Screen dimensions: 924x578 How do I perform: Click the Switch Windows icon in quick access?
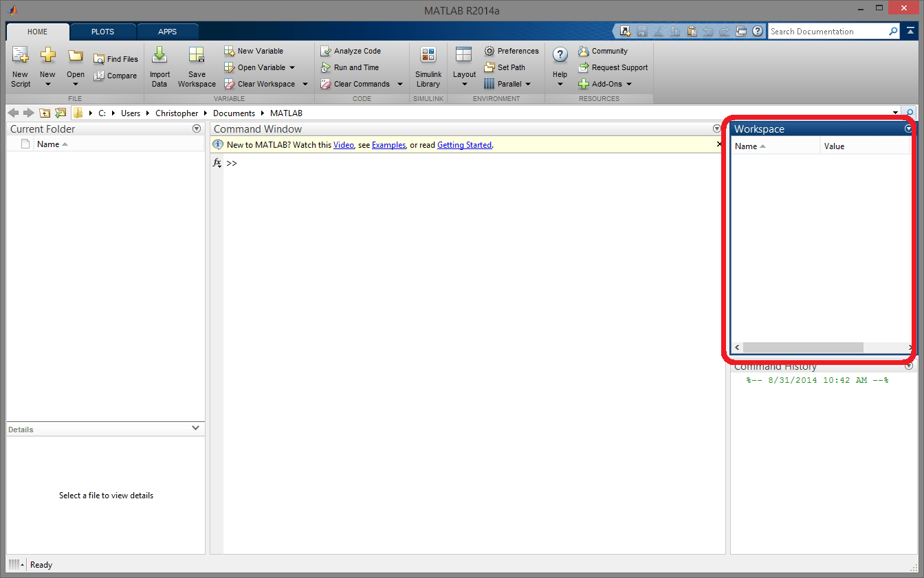point(741,31)
